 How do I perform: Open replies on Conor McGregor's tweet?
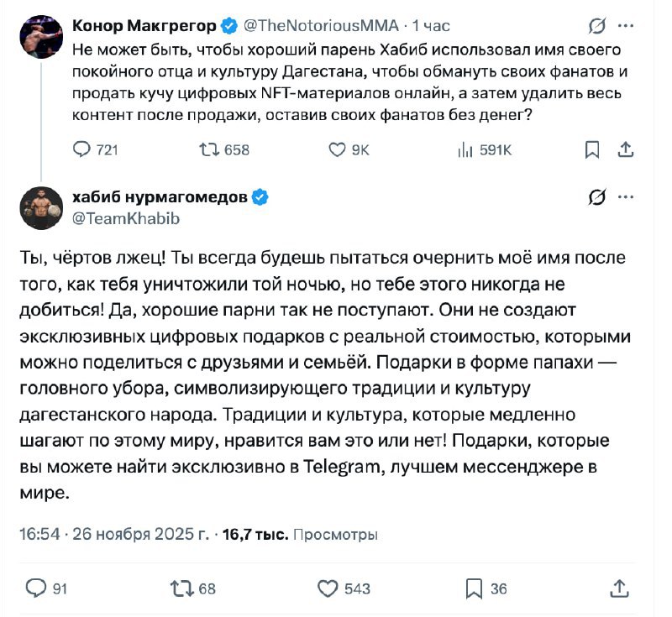(81, 148)
